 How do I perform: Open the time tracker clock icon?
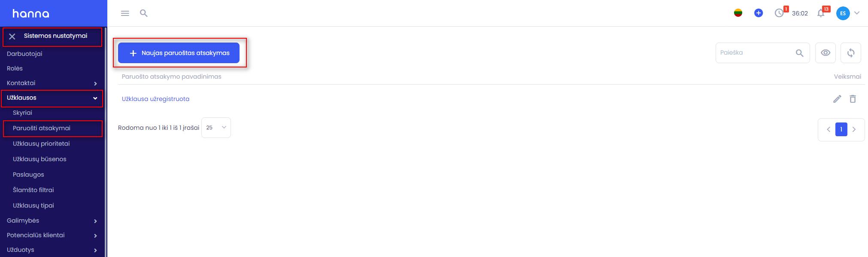coord(779,13)
